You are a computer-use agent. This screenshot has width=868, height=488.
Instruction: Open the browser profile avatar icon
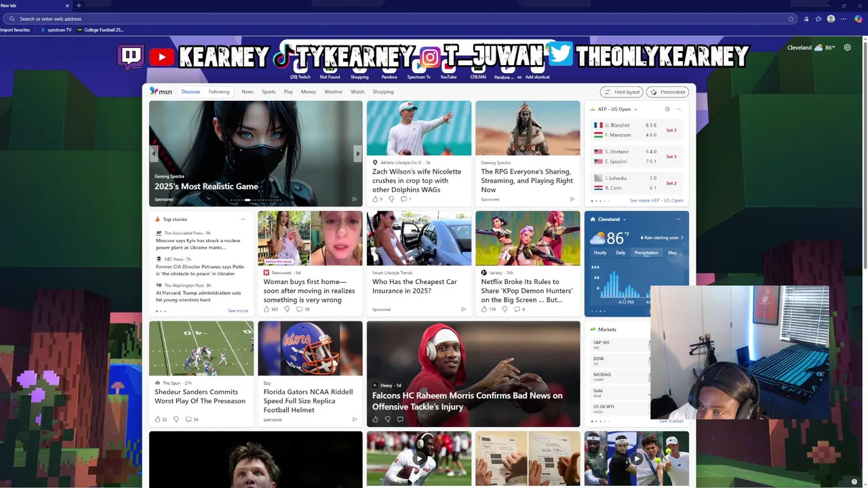point(831,19)
